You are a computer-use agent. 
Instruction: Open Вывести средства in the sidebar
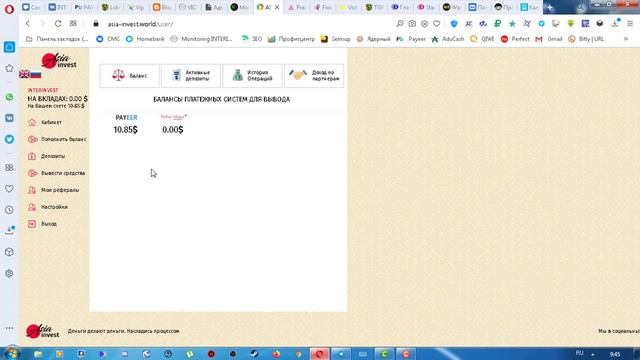(x=63, y=173)
